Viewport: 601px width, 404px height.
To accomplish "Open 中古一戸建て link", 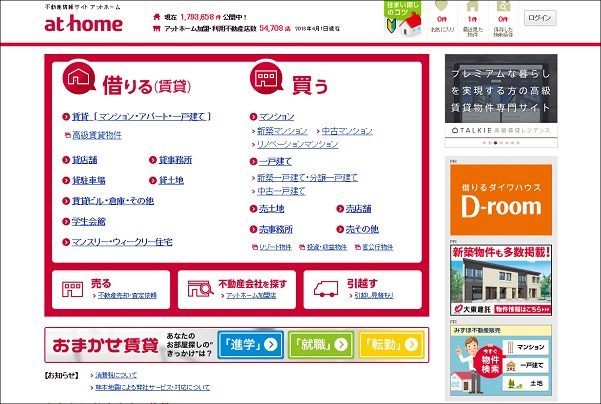I will (x=281, y=191).
